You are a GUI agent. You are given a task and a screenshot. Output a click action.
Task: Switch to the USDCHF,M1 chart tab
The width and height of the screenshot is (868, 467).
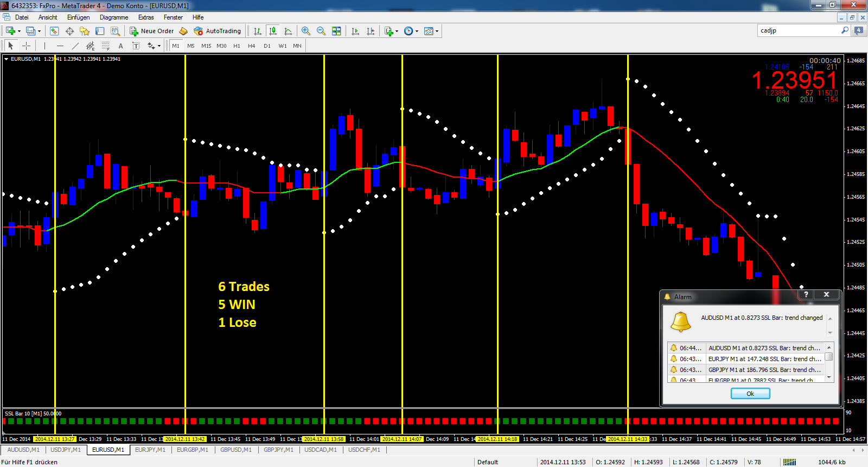(x=364, y=450)
